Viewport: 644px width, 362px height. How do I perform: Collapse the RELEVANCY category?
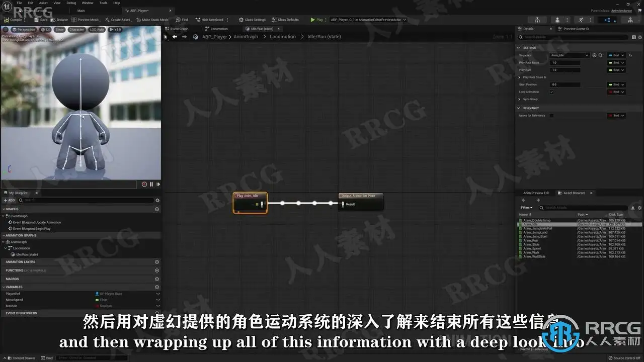coord(519,108)
